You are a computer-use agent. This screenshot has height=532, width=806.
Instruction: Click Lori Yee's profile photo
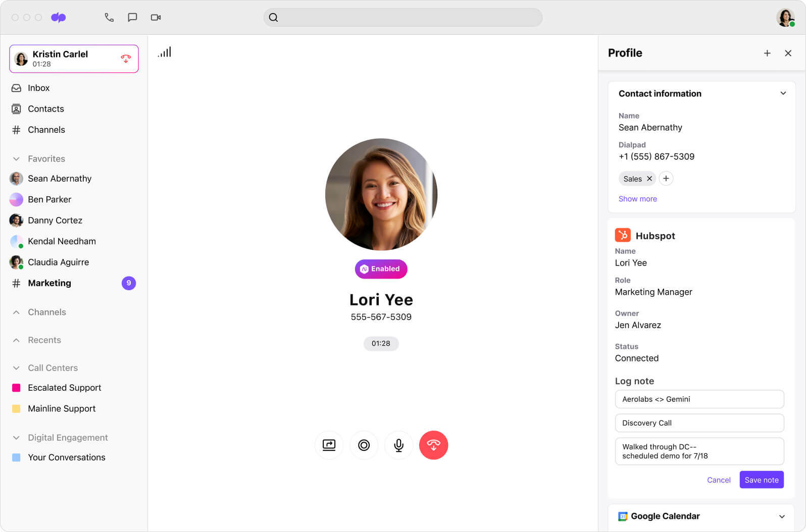tap(381, 194)
